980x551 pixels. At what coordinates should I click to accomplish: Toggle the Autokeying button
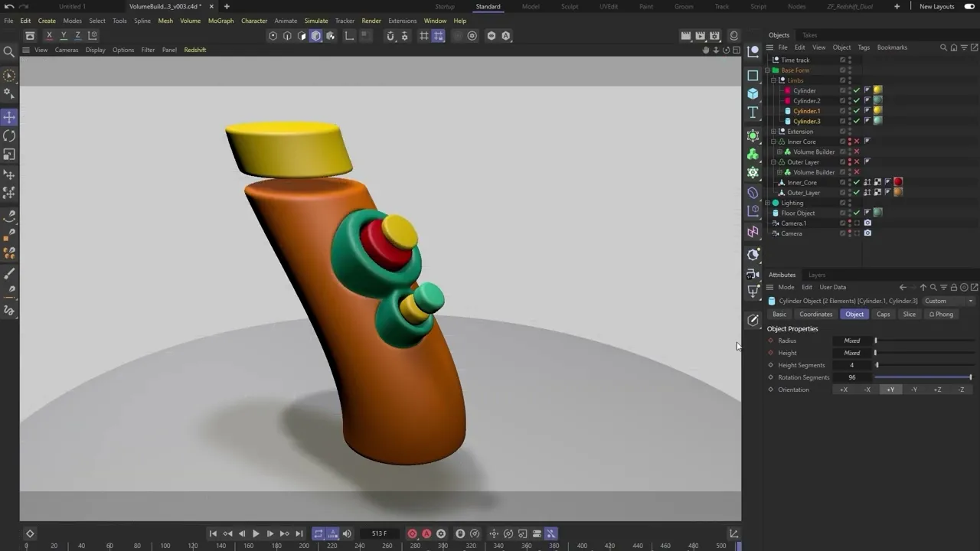coord(426,533)
